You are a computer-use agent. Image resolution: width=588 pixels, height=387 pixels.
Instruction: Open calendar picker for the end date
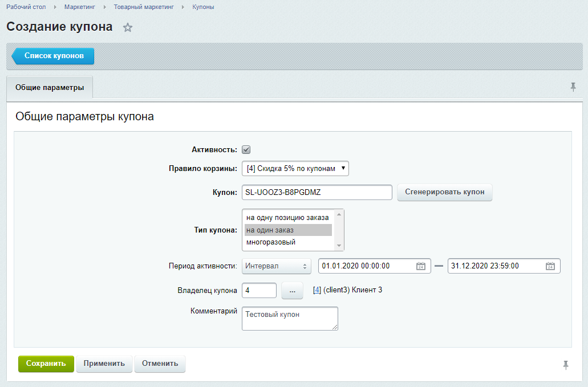550,266
